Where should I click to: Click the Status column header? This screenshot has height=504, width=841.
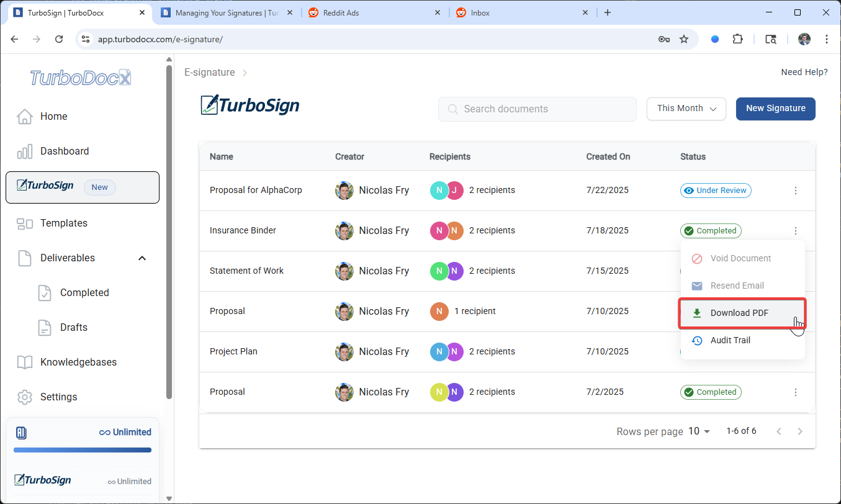693,157
